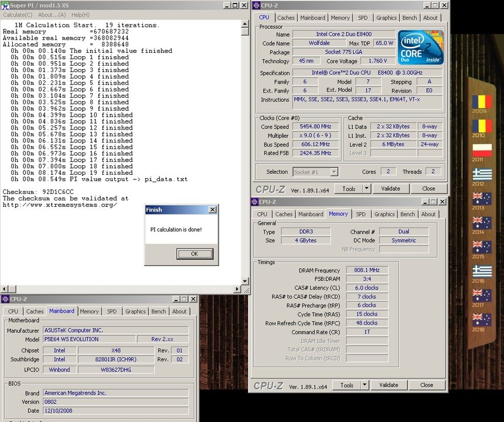Screen dimensions: 504x422
Task: Click the Rated FSB value 2424.35 MHz
Action: (x=315, y=153)
